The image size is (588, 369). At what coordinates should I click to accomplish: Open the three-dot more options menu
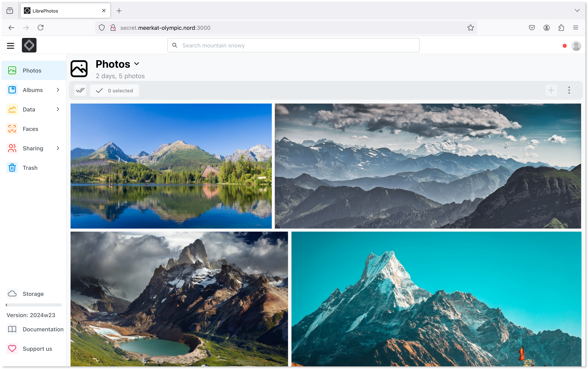569,90
